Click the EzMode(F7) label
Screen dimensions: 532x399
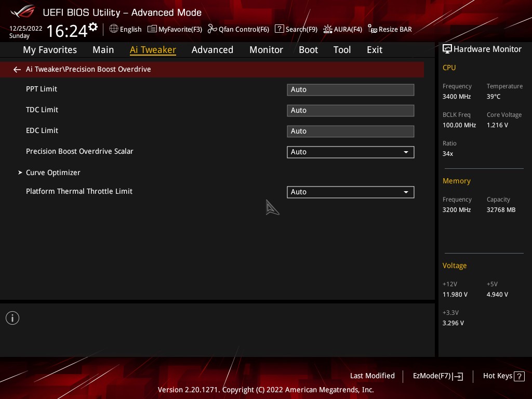[432, 376]
